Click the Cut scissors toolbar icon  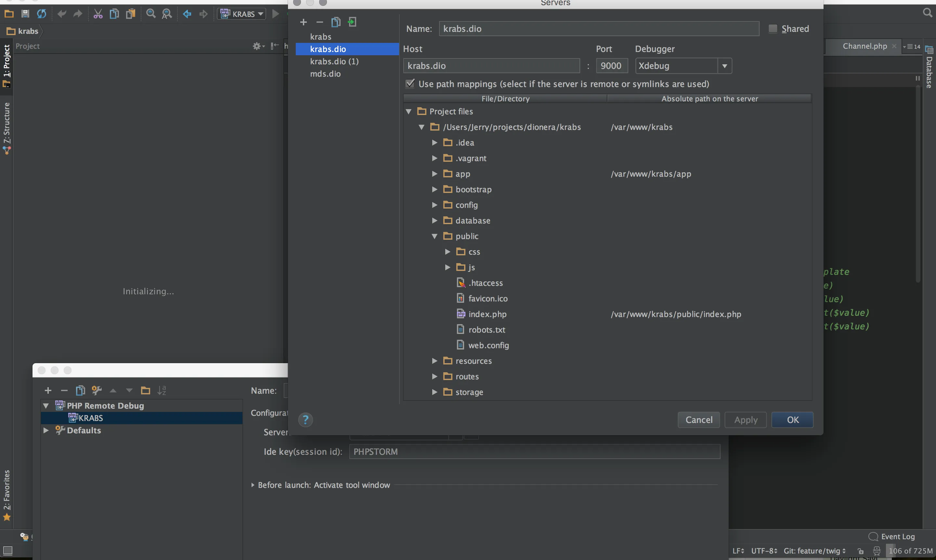(x=98, y=14)
